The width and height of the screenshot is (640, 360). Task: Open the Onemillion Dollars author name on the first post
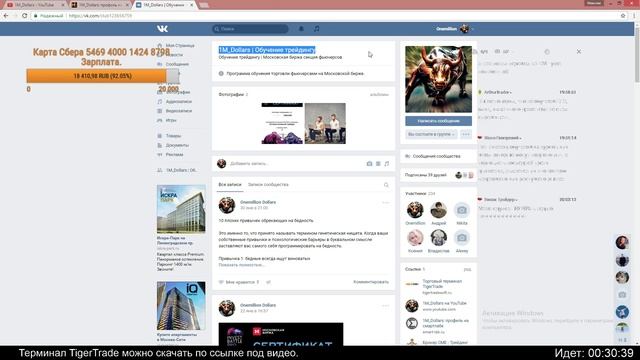point(258,202)
